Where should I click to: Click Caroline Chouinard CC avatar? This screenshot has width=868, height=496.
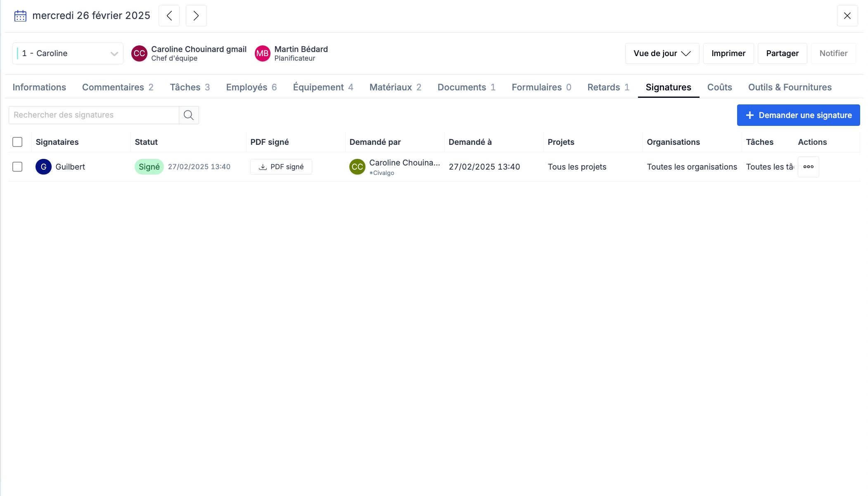139,53
